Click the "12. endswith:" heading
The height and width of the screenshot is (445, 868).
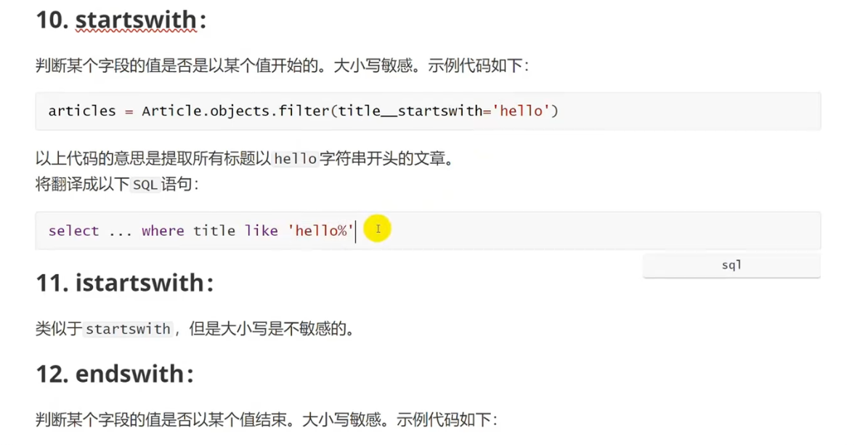coord(115,374)
